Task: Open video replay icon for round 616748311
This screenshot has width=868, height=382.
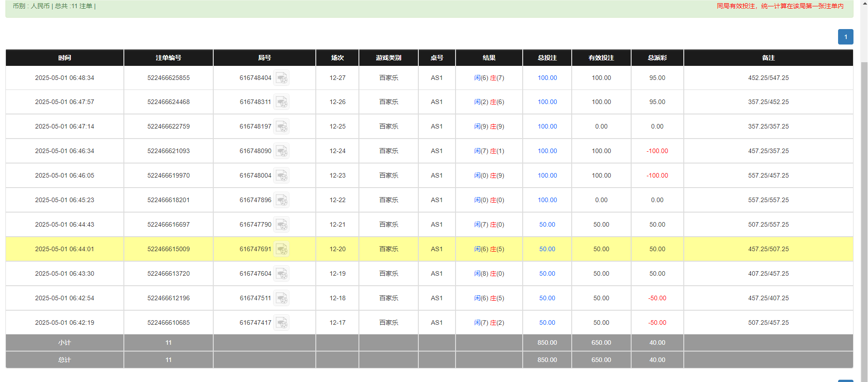Action: [281, 102]
